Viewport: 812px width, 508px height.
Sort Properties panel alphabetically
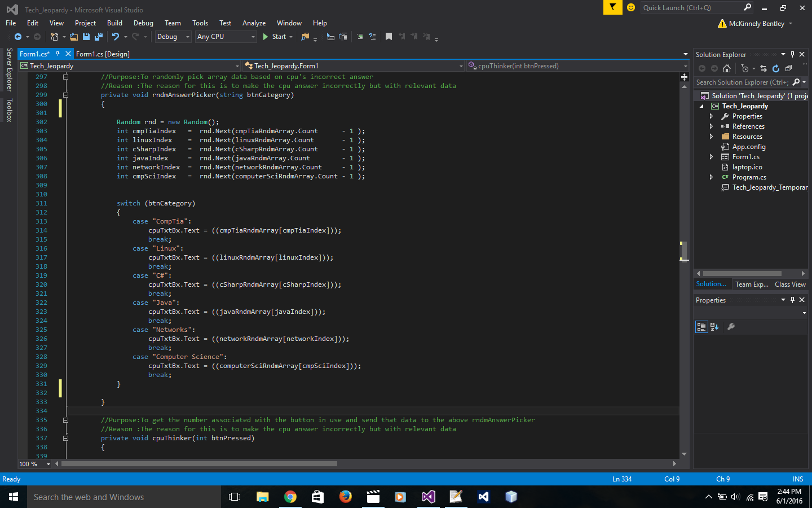point(714,327)
